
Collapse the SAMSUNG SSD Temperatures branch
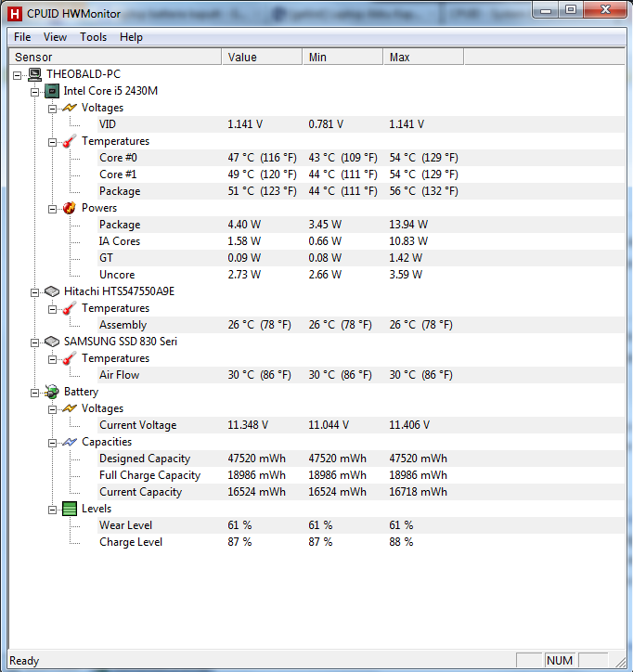pos(52,360)
